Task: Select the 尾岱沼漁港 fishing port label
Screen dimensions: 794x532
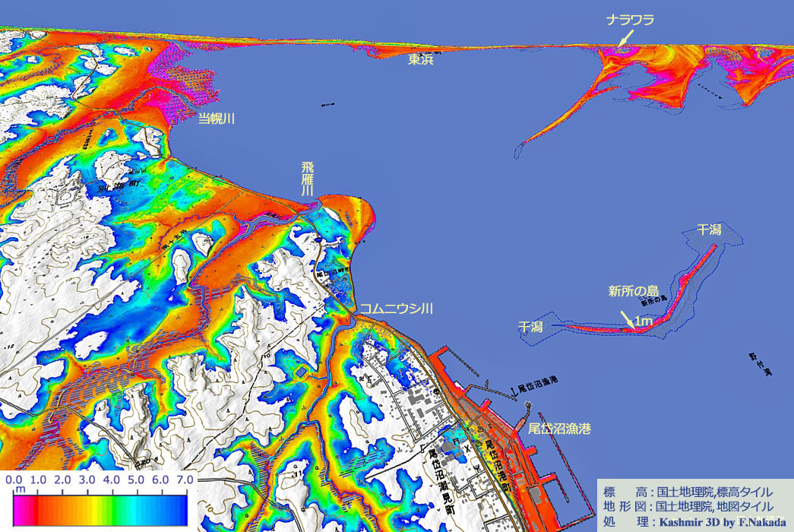Action: click(558, 428)
